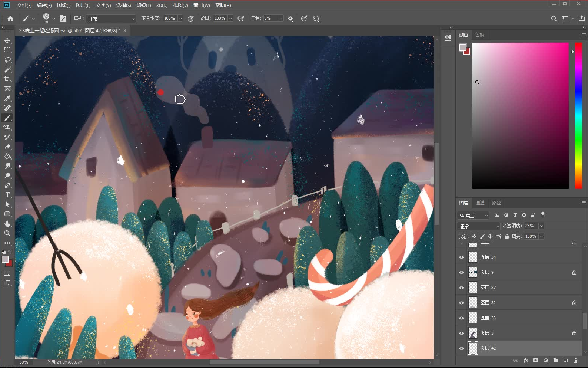
Task: Click the search icon in options bar
Action: click(554, 19)
